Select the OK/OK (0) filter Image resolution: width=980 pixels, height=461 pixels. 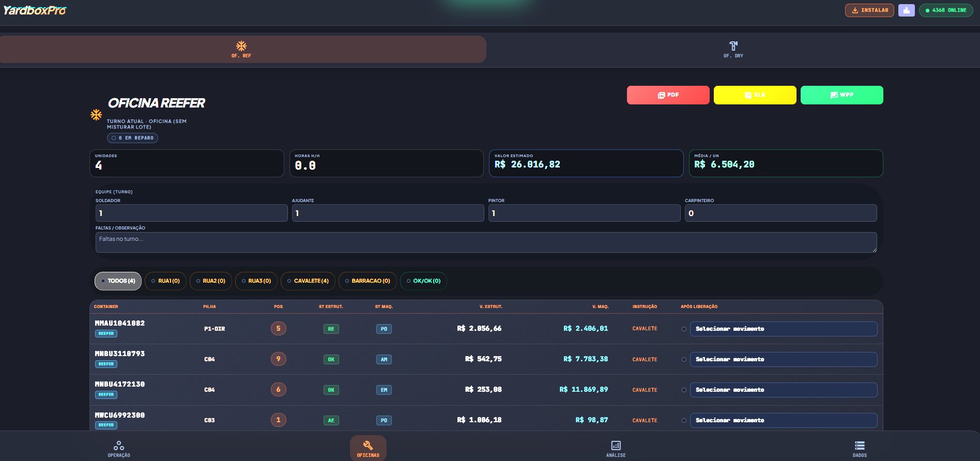tap(423, 281)
